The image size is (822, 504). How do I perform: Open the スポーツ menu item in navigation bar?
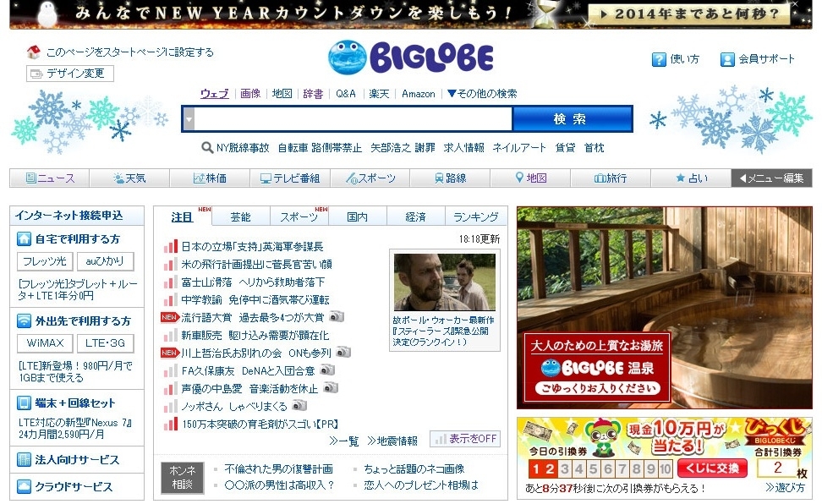click(370, 178)
